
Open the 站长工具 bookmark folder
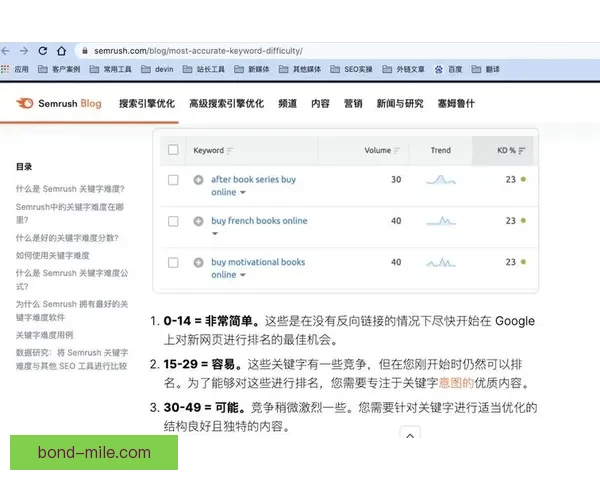(x=203, y=69)
